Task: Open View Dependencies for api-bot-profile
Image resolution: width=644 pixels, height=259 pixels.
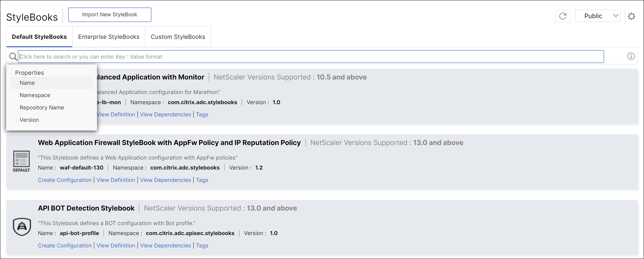Action: [x=165, y=246]
